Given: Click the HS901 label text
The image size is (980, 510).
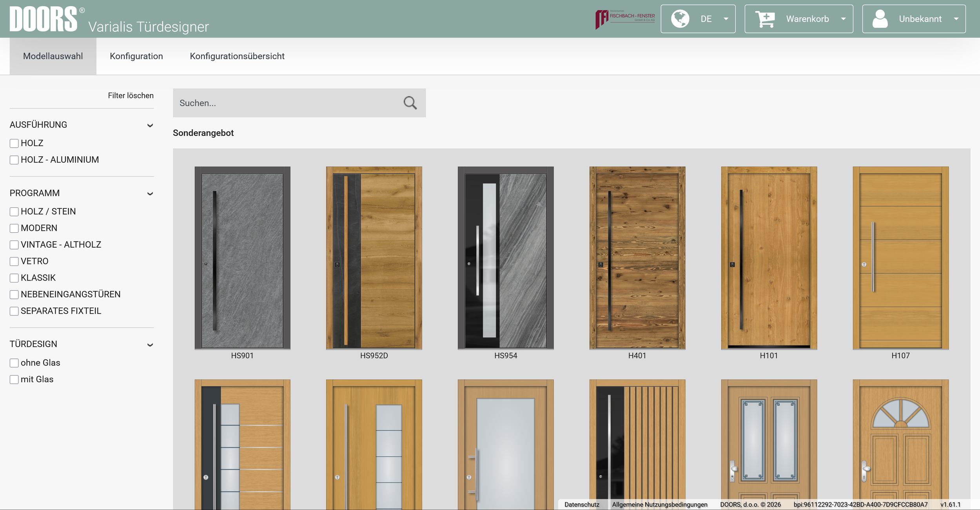Looking at the screenshot, I should (242, 356).
